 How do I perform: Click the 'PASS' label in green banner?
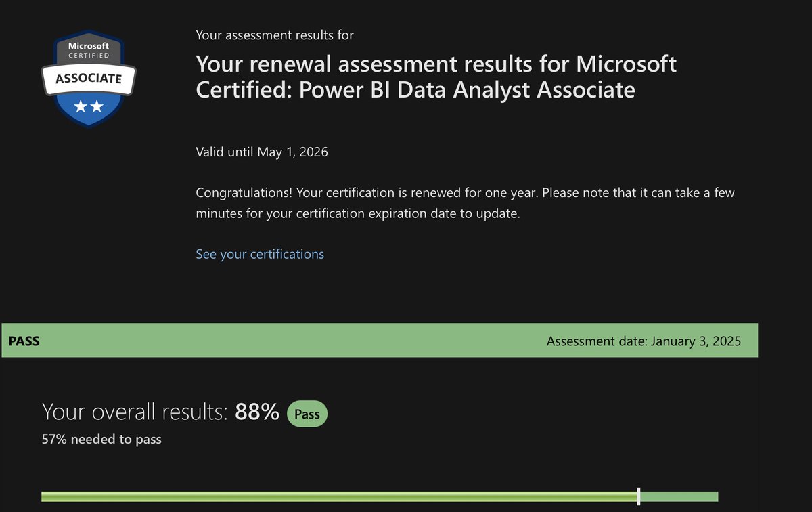[x=24, y=341]
